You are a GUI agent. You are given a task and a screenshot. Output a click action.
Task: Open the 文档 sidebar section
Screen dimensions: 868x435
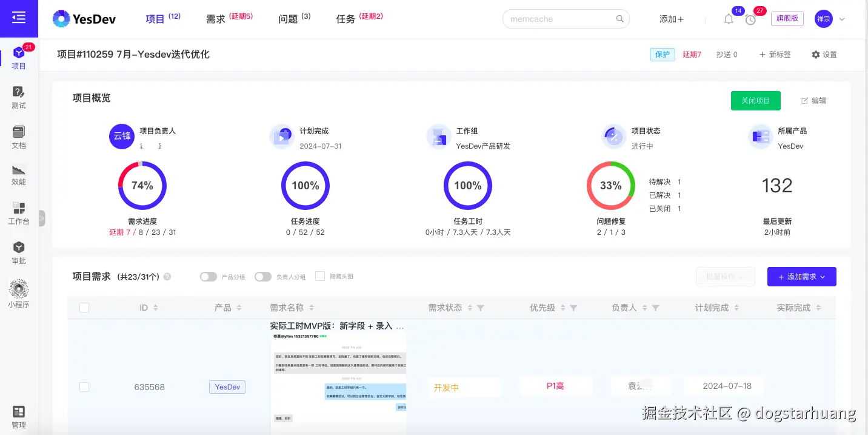pos(19,137)
